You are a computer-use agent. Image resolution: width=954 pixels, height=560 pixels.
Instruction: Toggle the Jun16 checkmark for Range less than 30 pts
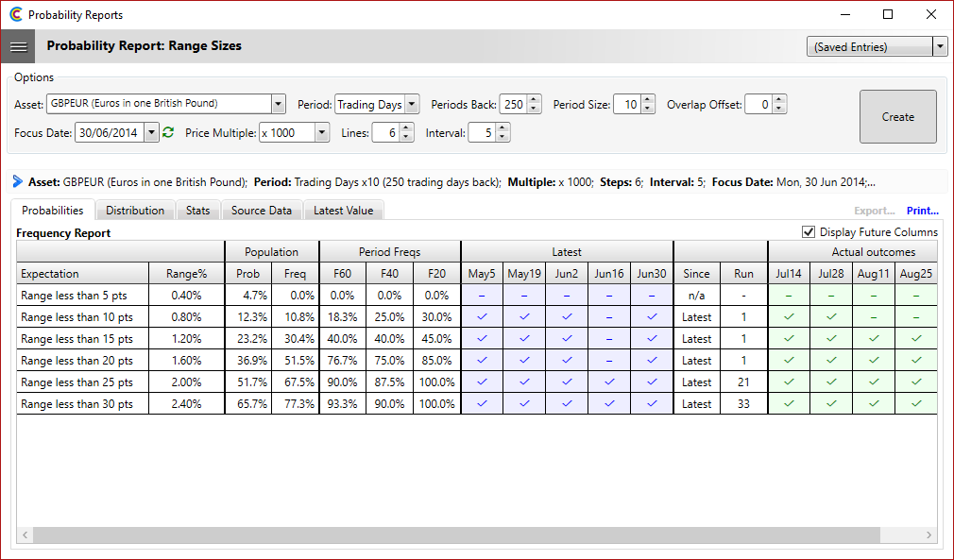pos(608,403)
